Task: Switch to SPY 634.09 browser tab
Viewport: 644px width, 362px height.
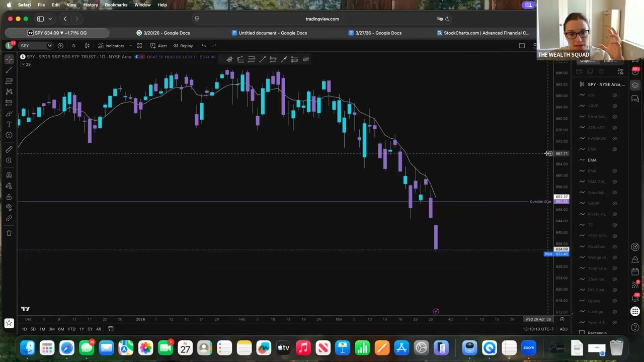Action: click(x=58, y=33)
